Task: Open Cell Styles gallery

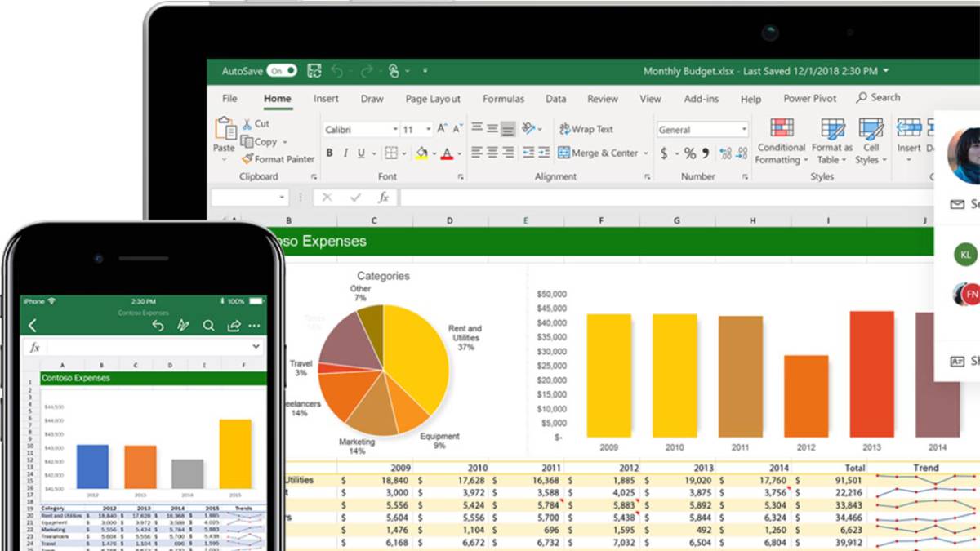Action: [x=871, y=140]
